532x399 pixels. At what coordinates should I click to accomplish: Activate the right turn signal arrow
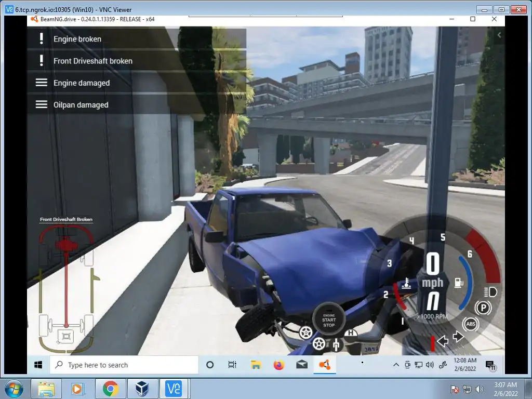click(x=458, y=337)
